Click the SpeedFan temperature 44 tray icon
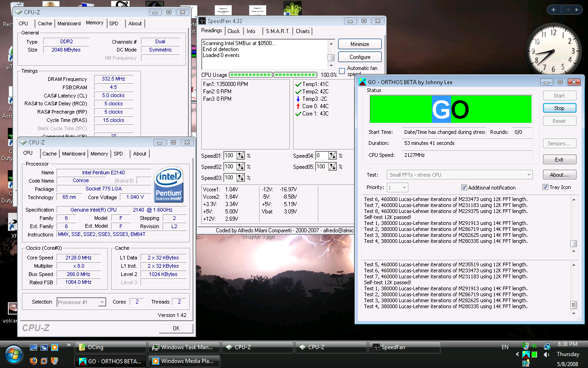588x368 pixels. [x=534, y=346]
